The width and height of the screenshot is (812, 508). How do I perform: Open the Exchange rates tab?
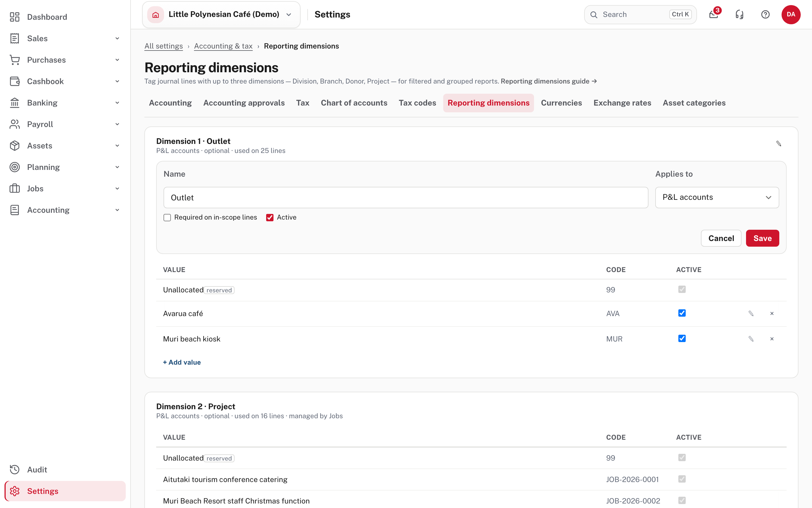622,103
